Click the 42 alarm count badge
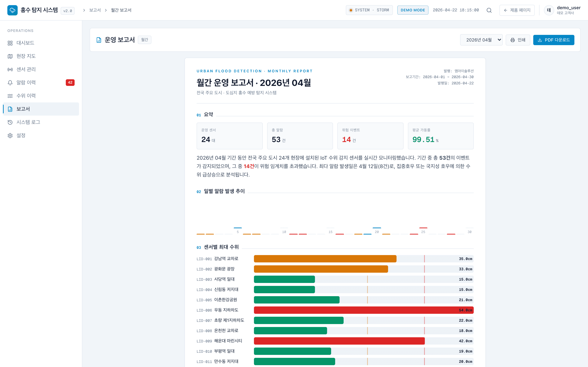Image resolution: width=588 pixels, height=367 pixels. tap(70, 83)
